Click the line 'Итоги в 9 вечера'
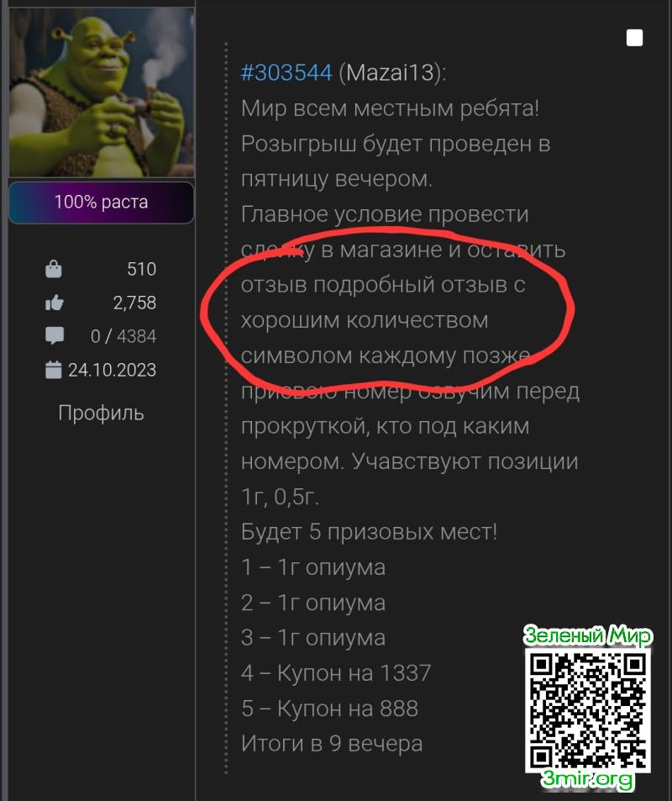 click(x=332, y=744)
